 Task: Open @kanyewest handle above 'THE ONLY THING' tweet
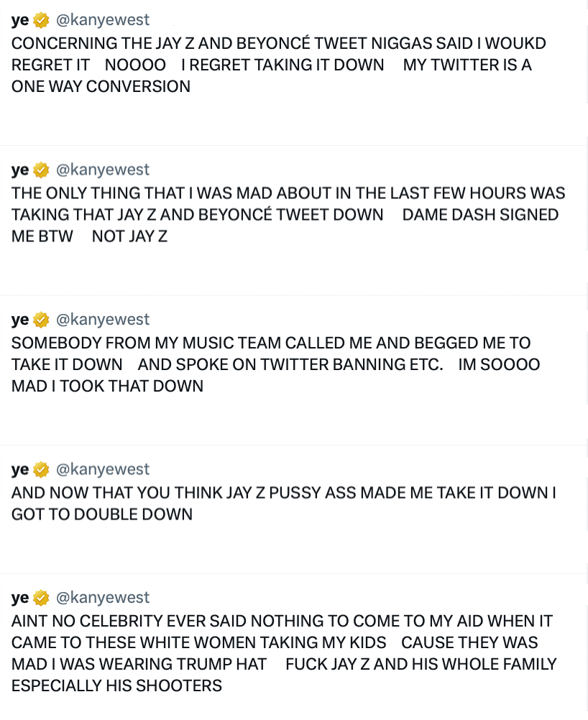pyautogui.click(x=103, y=170)
